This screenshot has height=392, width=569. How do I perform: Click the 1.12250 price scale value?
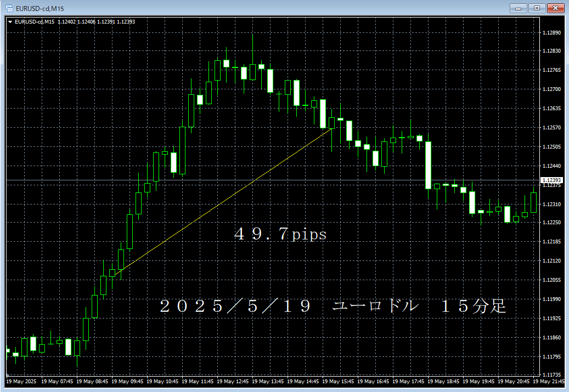tap(551, 223)
